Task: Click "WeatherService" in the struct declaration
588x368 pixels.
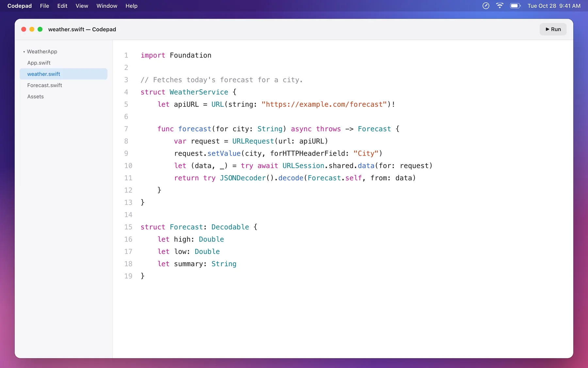Action: [199, 92]
